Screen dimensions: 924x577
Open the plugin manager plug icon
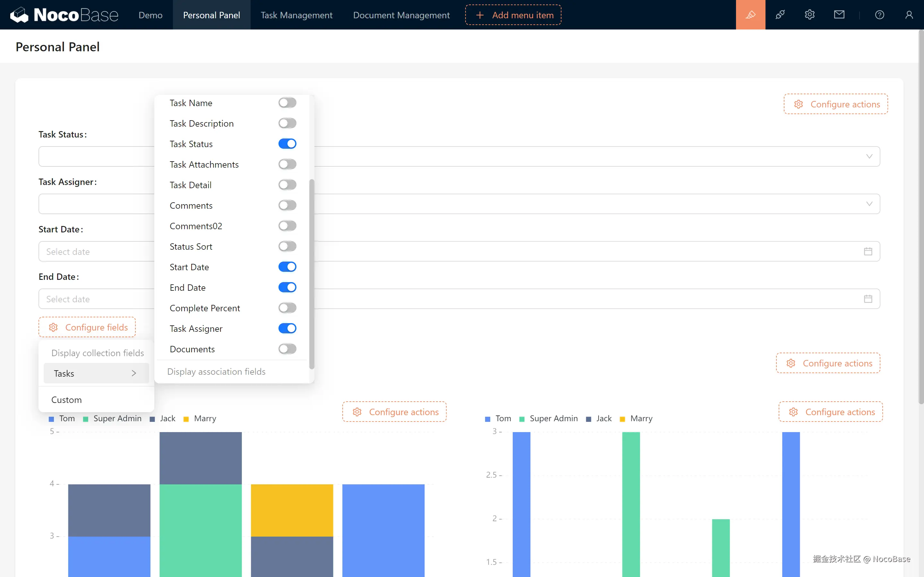click(x=780, y=15)
